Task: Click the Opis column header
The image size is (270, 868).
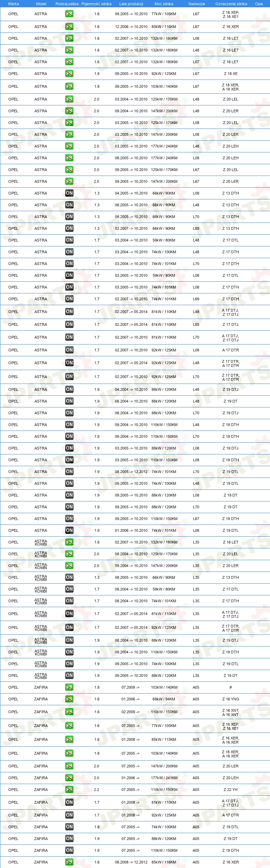Action: (x=259, y=4)
